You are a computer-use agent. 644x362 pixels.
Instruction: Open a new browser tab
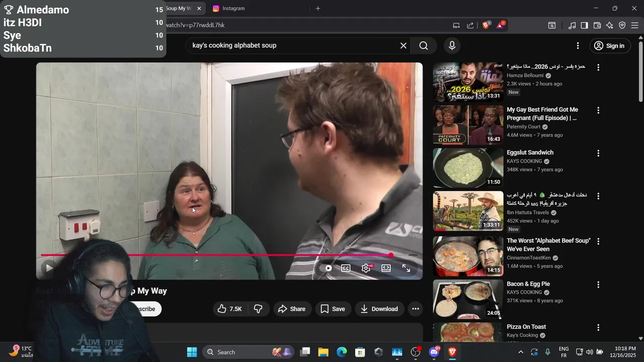[317, 9]
